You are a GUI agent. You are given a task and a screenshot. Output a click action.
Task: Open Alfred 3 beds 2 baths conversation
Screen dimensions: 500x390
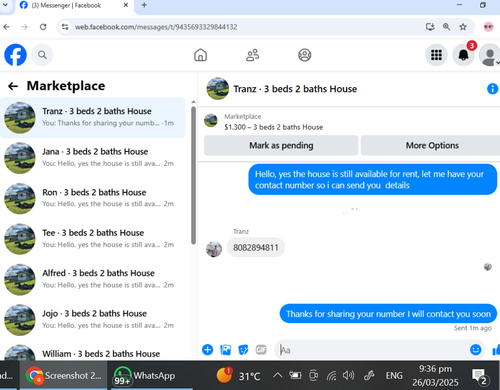93,279
